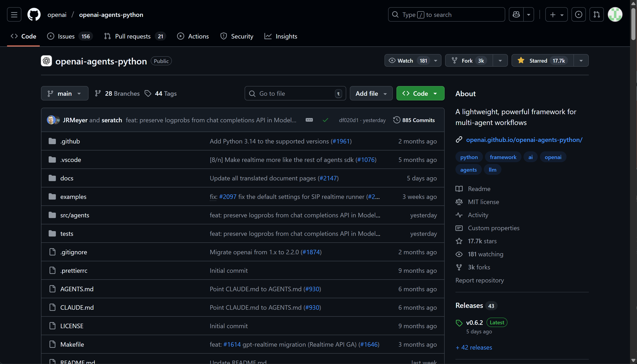Click the gold star icon

coord(521,61)
